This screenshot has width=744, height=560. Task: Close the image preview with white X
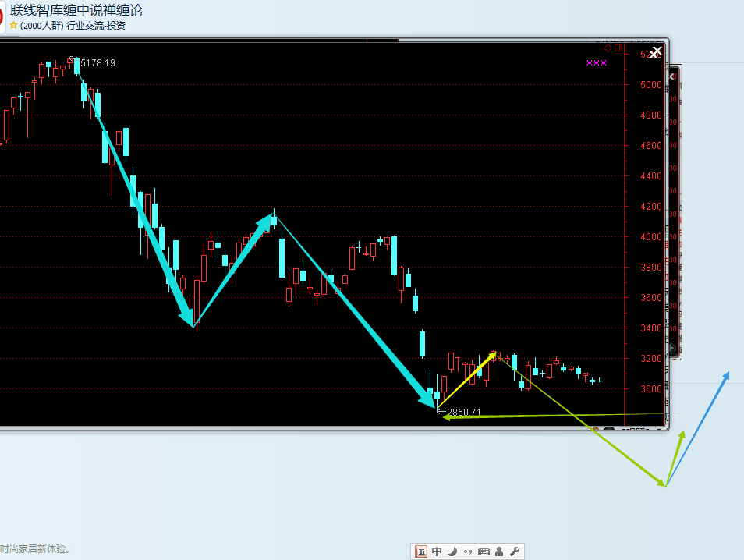coord(656,52)
